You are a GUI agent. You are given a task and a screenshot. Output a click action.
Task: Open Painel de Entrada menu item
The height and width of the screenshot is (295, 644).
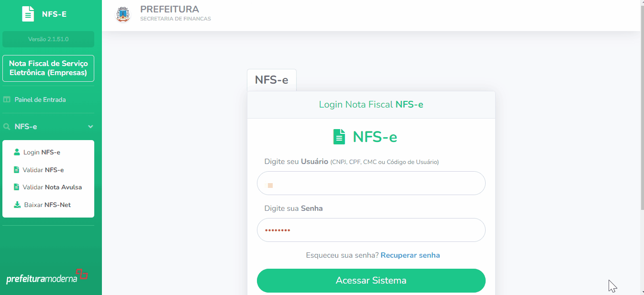point(40,99)
